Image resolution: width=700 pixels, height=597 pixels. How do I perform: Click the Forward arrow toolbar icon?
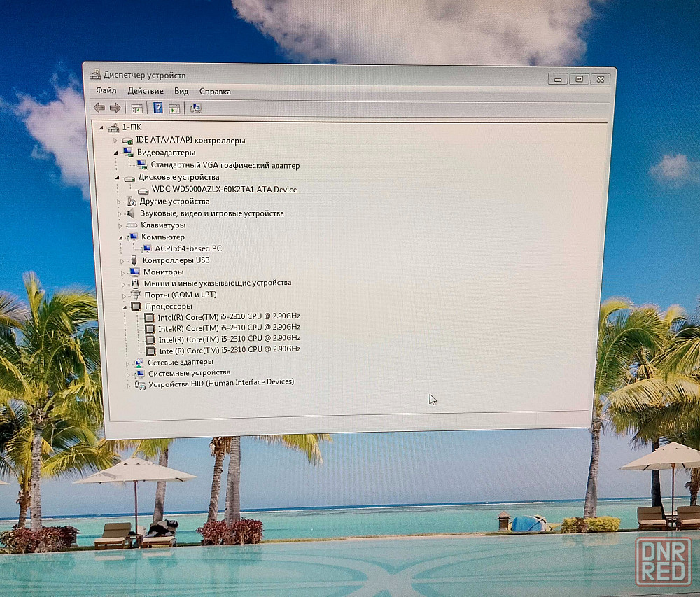click(x=115, y=108)
